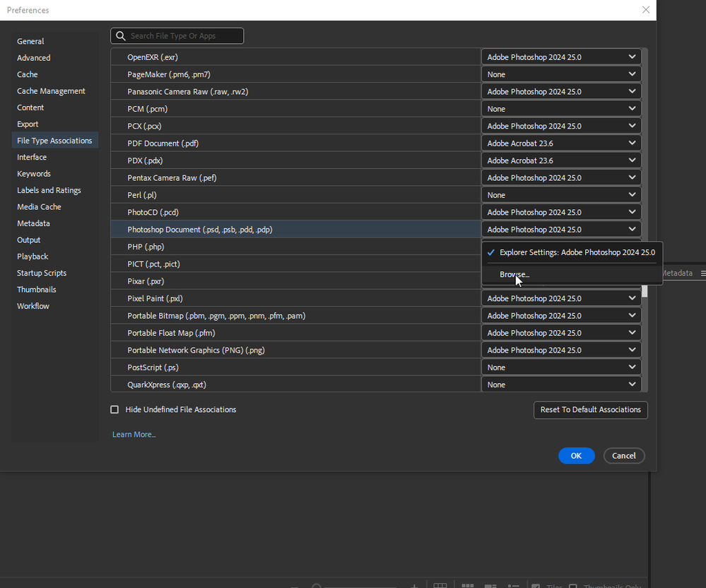The width and height of the screenshot is (706, 588).
Task: Open the Learn More link
Action: pos(133,434)
